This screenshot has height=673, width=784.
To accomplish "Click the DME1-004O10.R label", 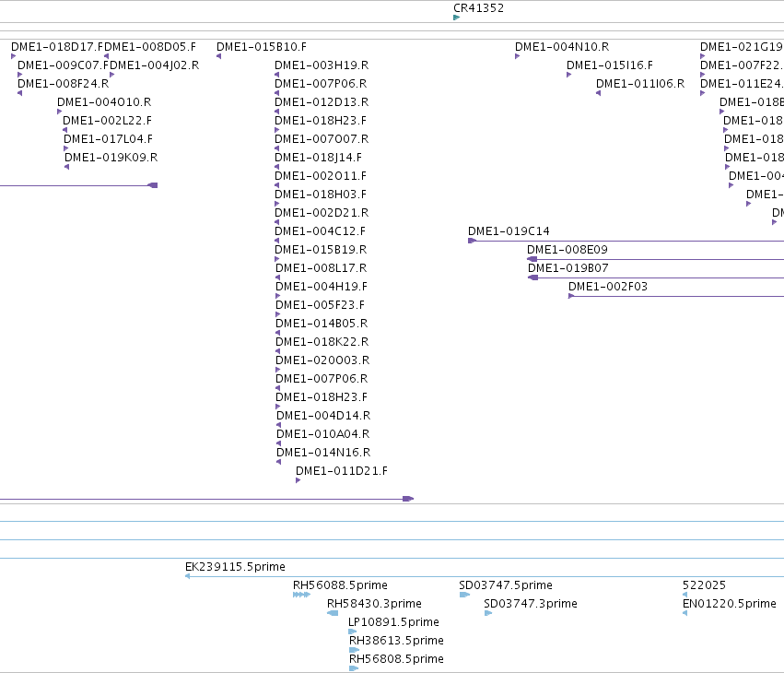I will 104,102.
